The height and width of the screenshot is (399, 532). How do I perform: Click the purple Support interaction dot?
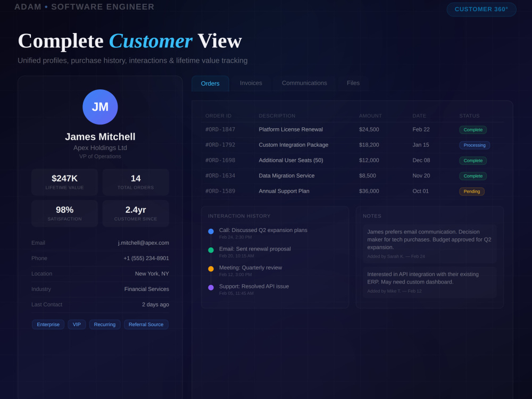pos(211,287)
